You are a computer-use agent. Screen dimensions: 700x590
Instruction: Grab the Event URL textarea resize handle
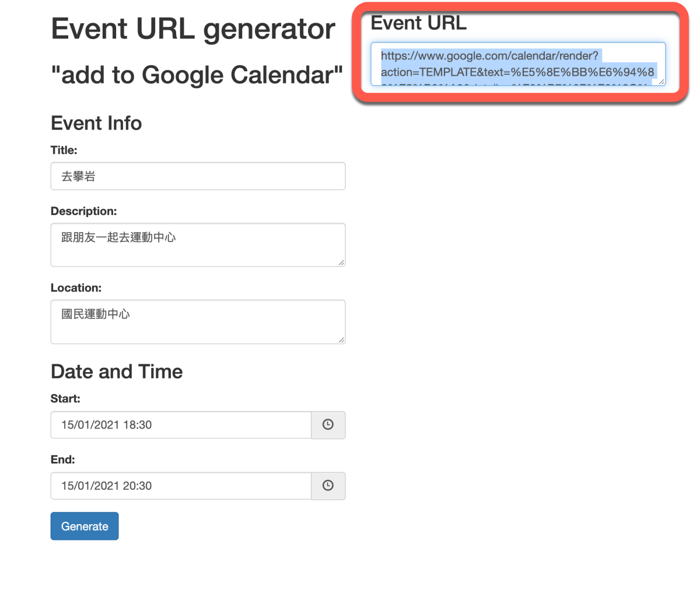pos(661,82)
